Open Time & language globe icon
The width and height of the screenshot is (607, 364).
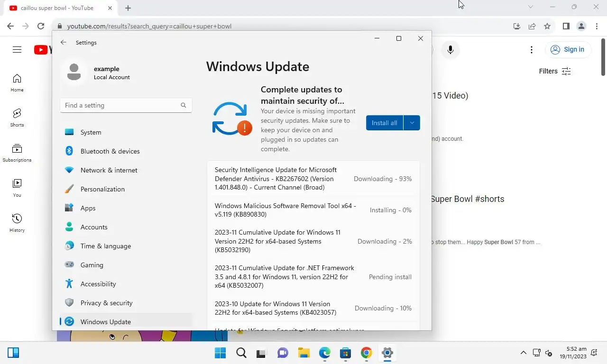tap(69, 246)
